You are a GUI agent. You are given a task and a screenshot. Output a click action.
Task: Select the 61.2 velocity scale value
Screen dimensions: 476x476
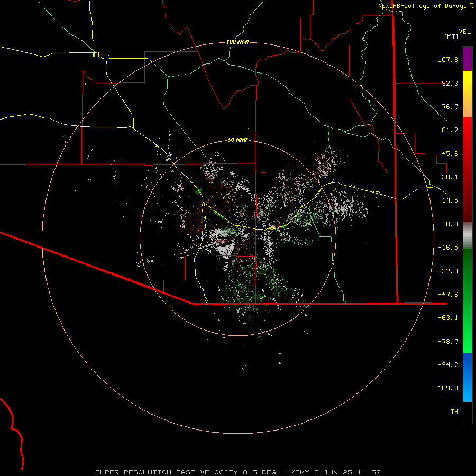tap(450, 130)
